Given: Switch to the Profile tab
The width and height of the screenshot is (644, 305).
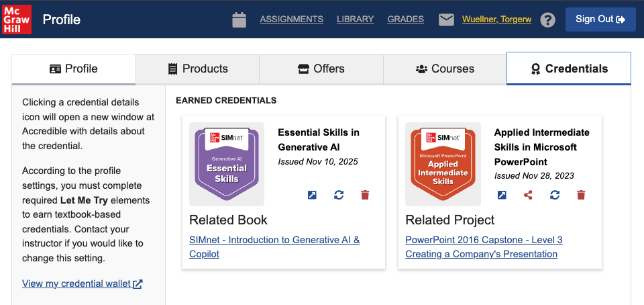Looking at the screenshot, I should 74,69.
